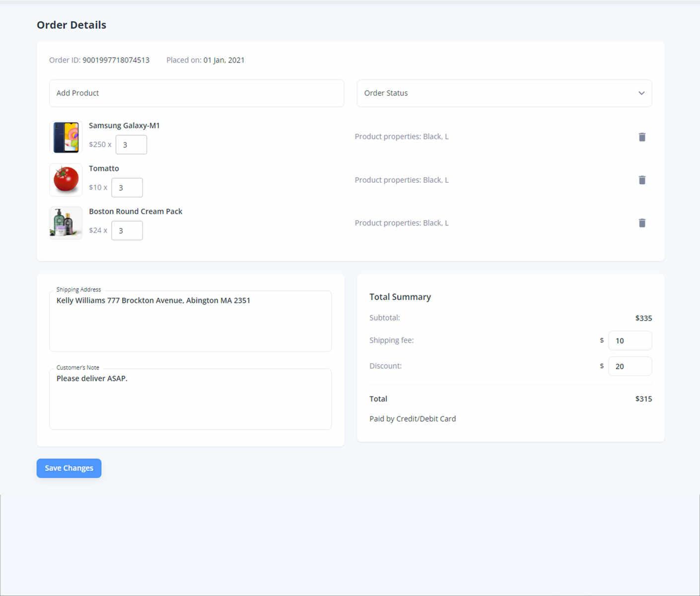Click the Save Changes button
This screenshot has width=700, height=596.
coord(69,468)
